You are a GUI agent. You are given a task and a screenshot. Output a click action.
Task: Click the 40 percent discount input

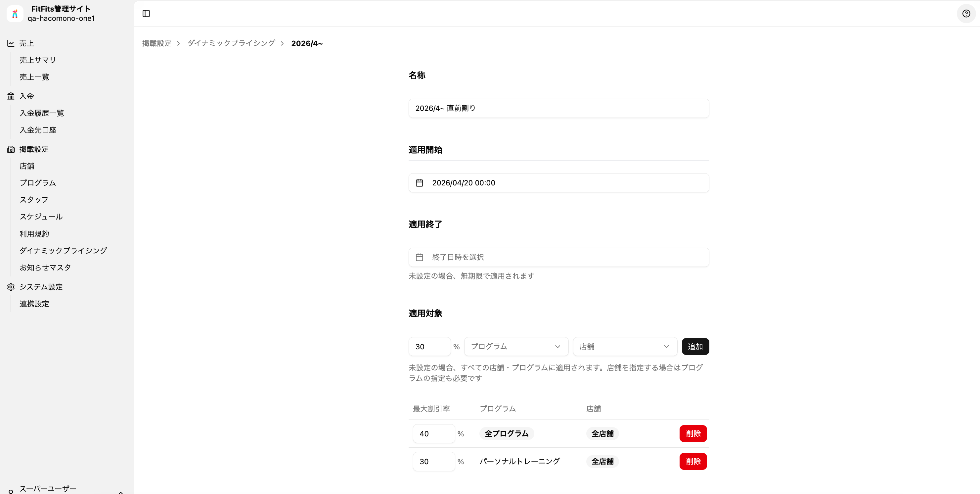coord(433,433)
